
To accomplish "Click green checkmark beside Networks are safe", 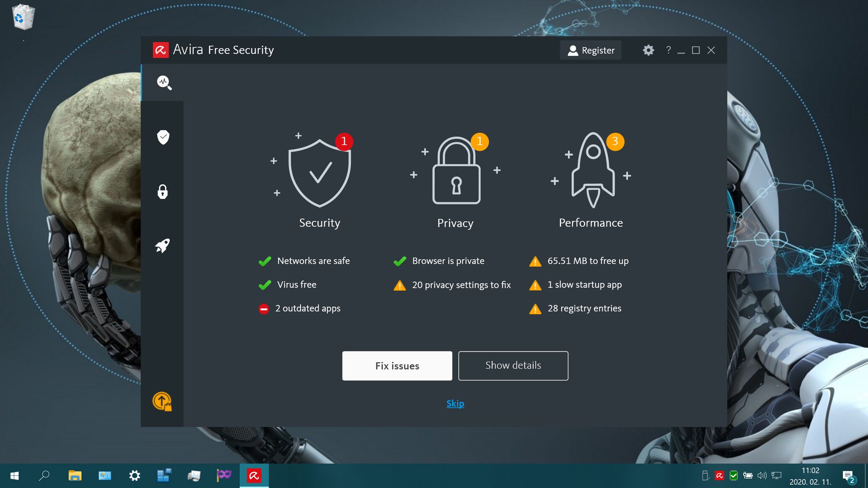I will pyautogui.click(x=265, y=261).
